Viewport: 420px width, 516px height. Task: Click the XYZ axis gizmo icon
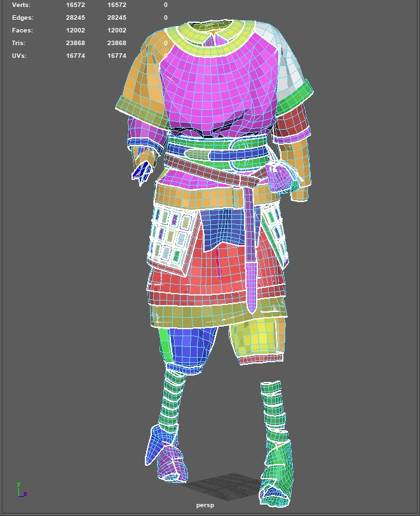point(21,490)
